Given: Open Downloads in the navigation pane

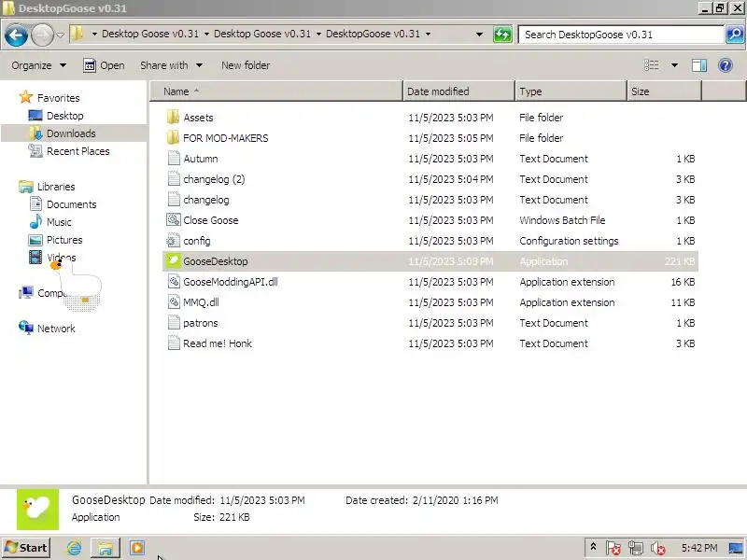Looking at the screenshot, I should pyautogui.click(x=71, y=133).
